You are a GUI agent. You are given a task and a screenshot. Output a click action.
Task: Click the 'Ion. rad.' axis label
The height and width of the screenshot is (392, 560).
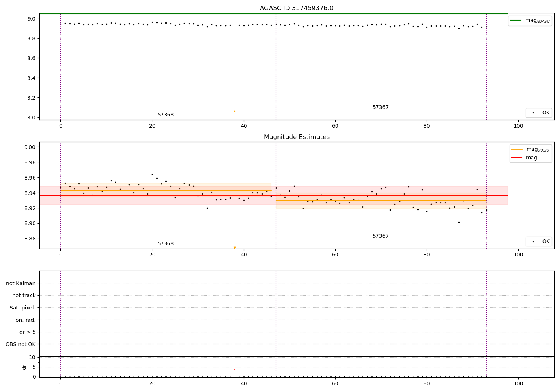click(x=25, y=320)
